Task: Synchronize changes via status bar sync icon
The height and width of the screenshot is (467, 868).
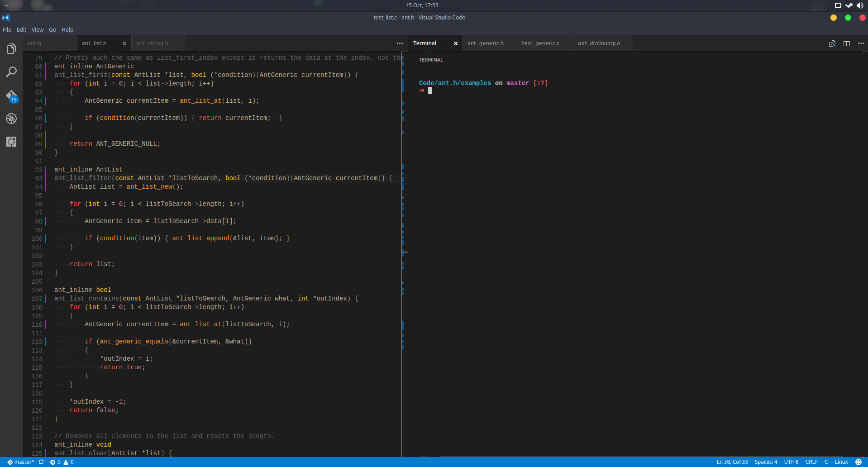Action: point(41,462)
